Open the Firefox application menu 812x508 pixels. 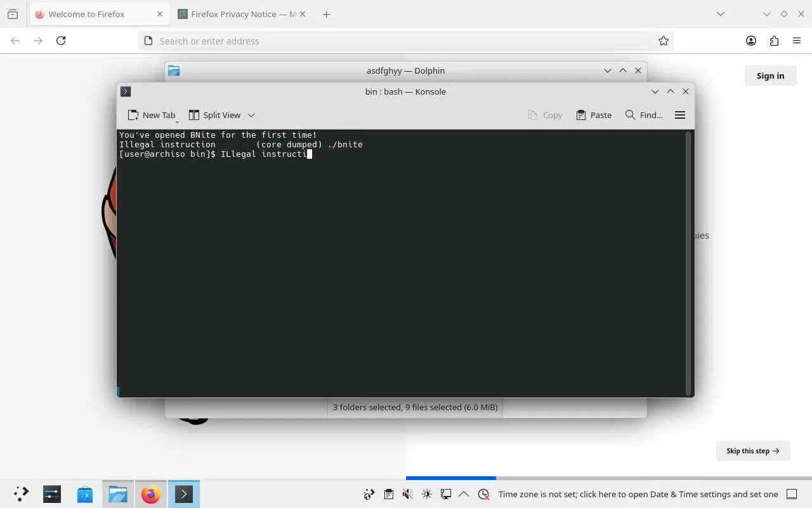[797, 41]
